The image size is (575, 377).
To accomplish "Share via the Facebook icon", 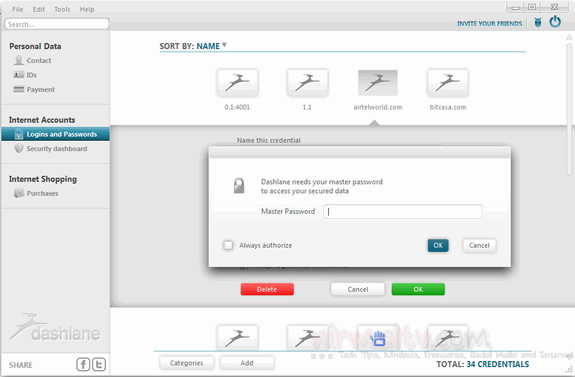I will (x=83, y=365).
